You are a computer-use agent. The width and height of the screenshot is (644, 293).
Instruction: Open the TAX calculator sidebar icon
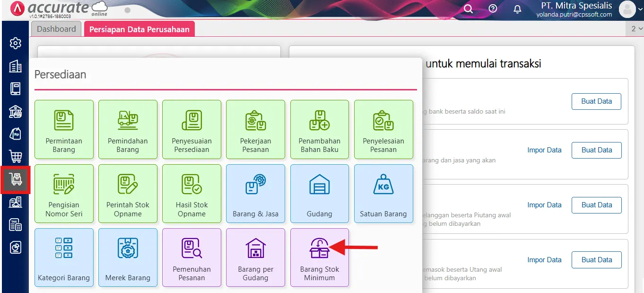16,225
